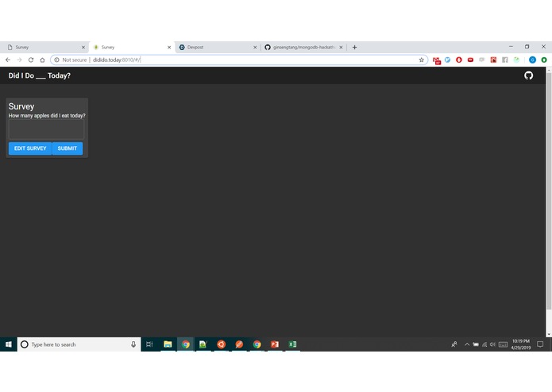Image resolution: width=552 pixels, height=392 pixels.
Task: Open the blue Chrome profile avatar
Action: [532, 60]
